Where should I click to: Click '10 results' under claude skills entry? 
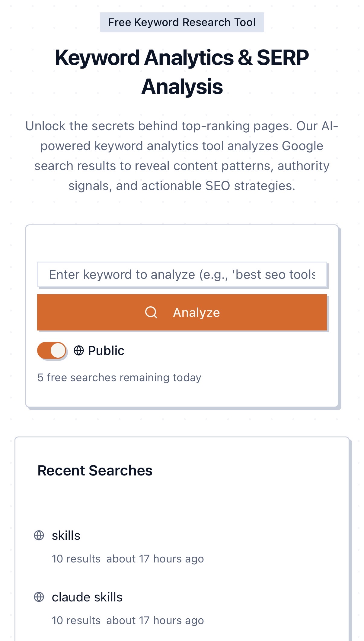click(76, 620)
